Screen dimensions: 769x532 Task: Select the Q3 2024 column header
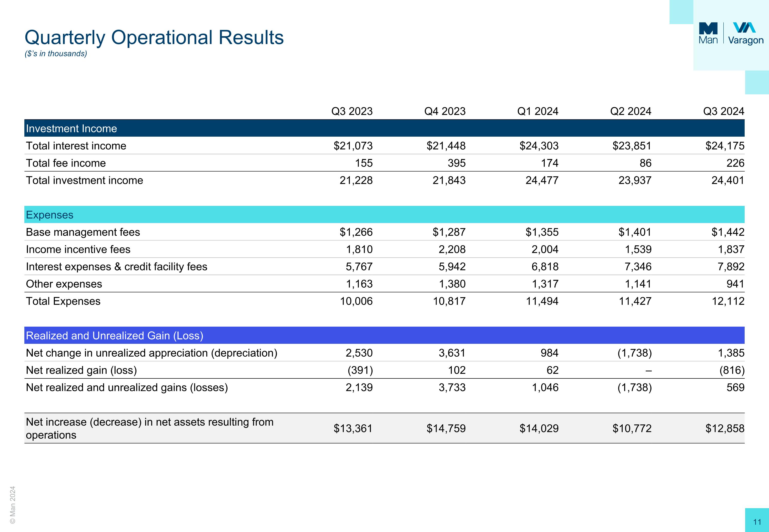[x=724, y=111]
